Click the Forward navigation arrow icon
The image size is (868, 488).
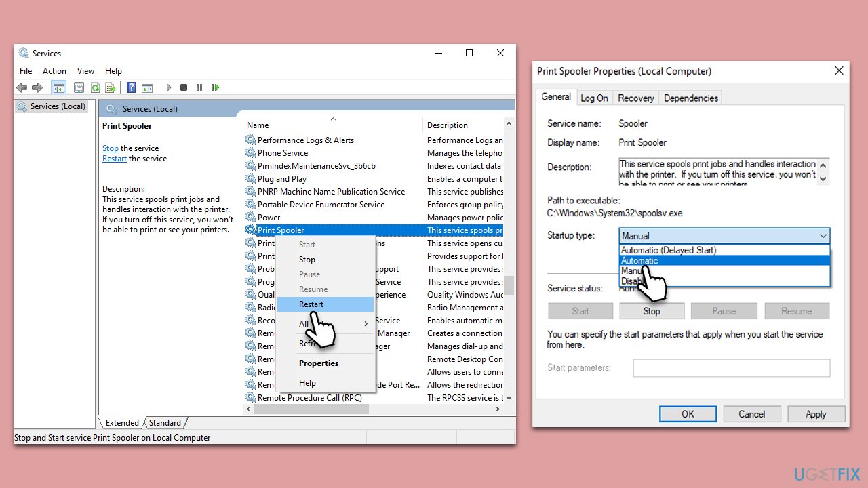(x=38, y=87)
